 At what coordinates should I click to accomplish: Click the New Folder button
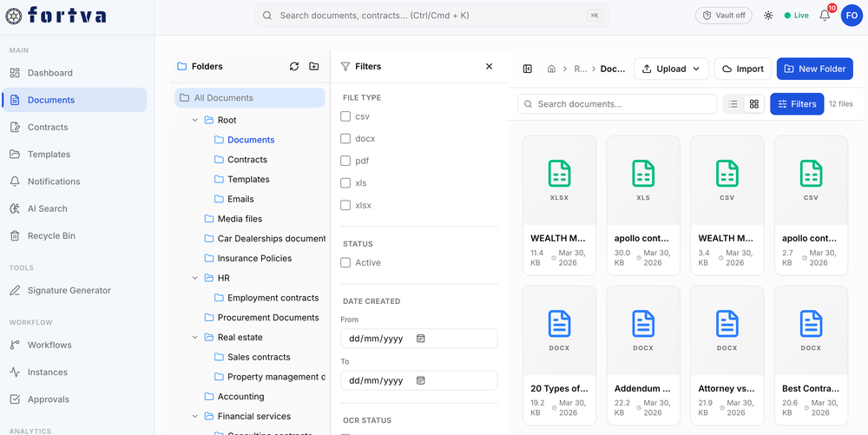(815, 69)
